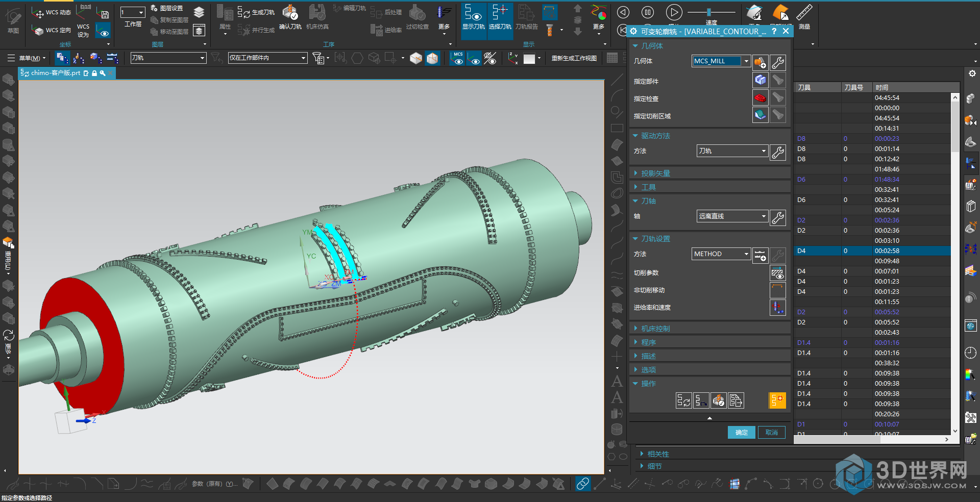Toggle the link snap icon in bottom toolbar
The width and height of the screenshot is (980, 502).
[x=582, y=484]
